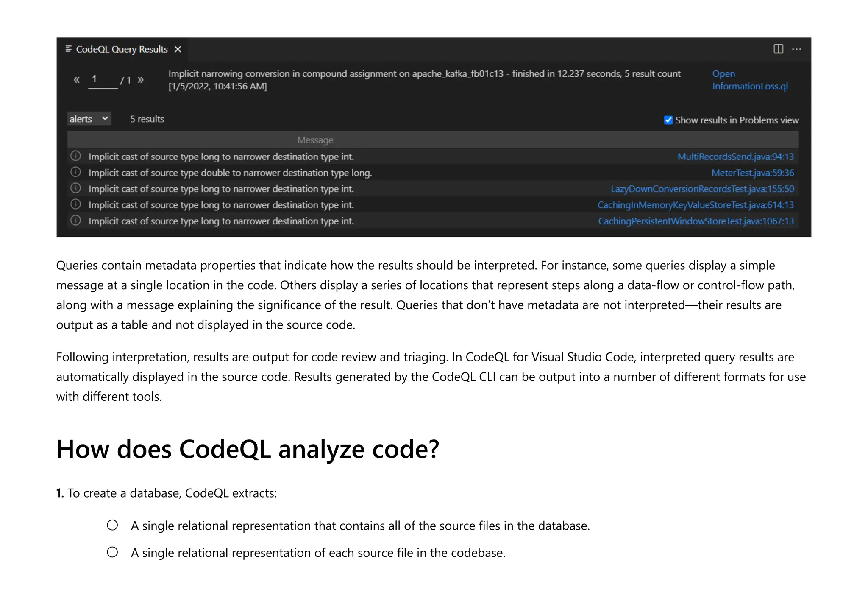
Task: Open MeterTest.java:59:36 location link
Action: coord(753,173)
